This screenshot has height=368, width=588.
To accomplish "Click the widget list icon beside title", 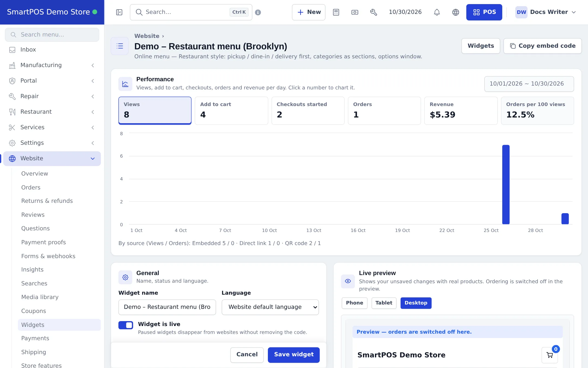I will [x=120, y=46].
